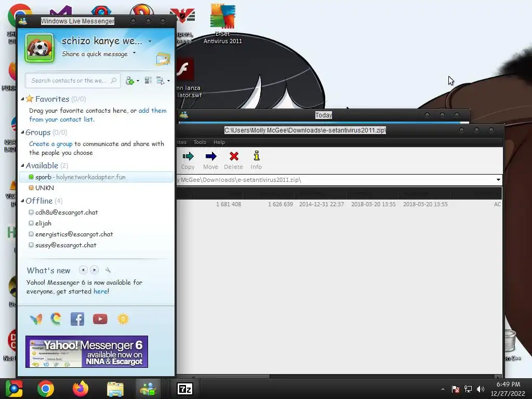
Task: Click the Facebook icon in Messenger
Action: tap(77, 320)
